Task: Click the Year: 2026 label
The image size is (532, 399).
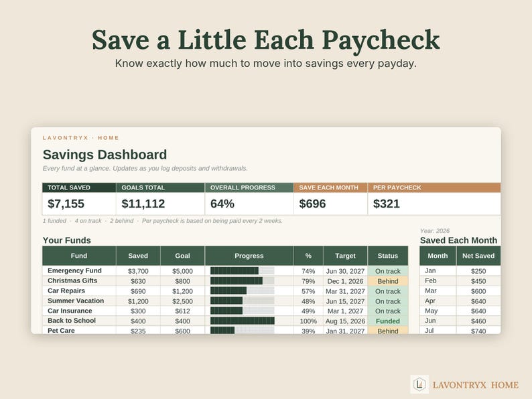Action: tap(435, 231)
